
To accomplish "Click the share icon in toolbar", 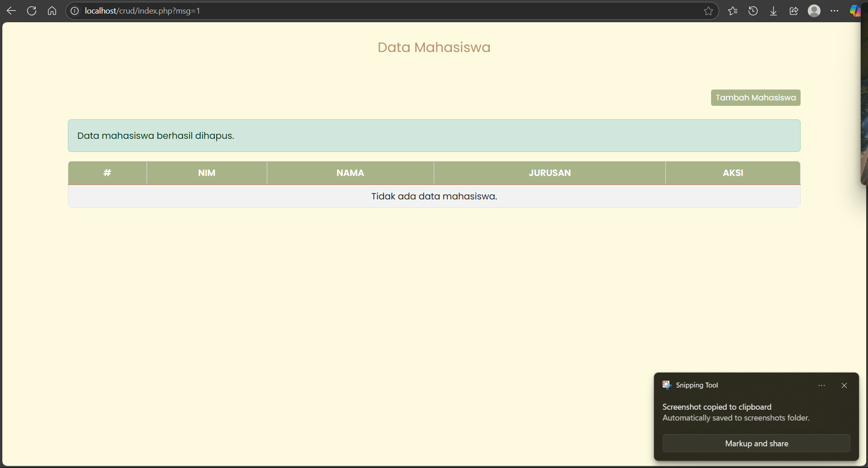I will 794,11.
